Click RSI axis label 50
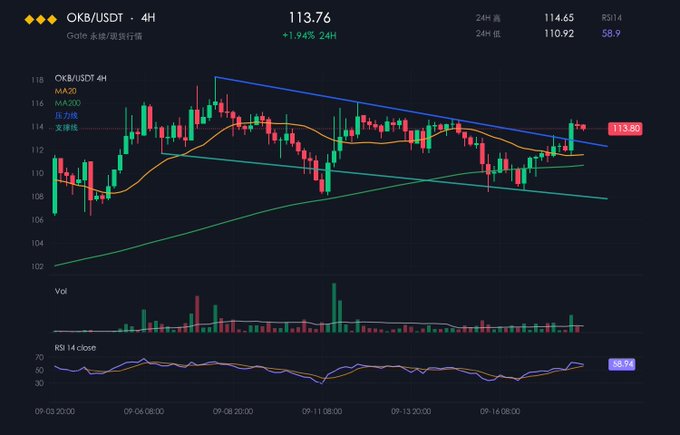 tap(39, 370)
